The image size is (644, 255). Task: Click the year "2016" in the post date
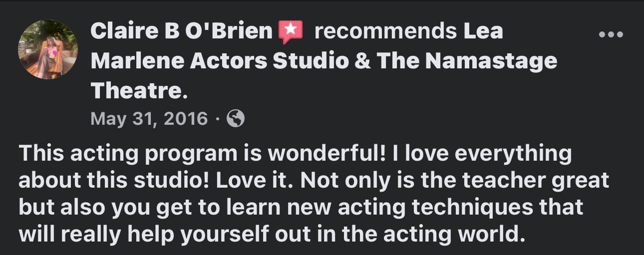click(186, 119)
